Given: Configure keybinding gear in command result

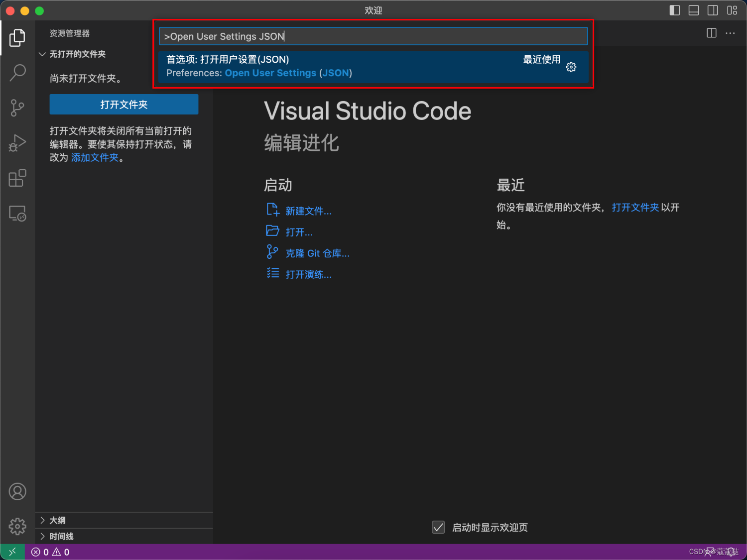Looking at the screenshot, I should [x=571, y=67].
